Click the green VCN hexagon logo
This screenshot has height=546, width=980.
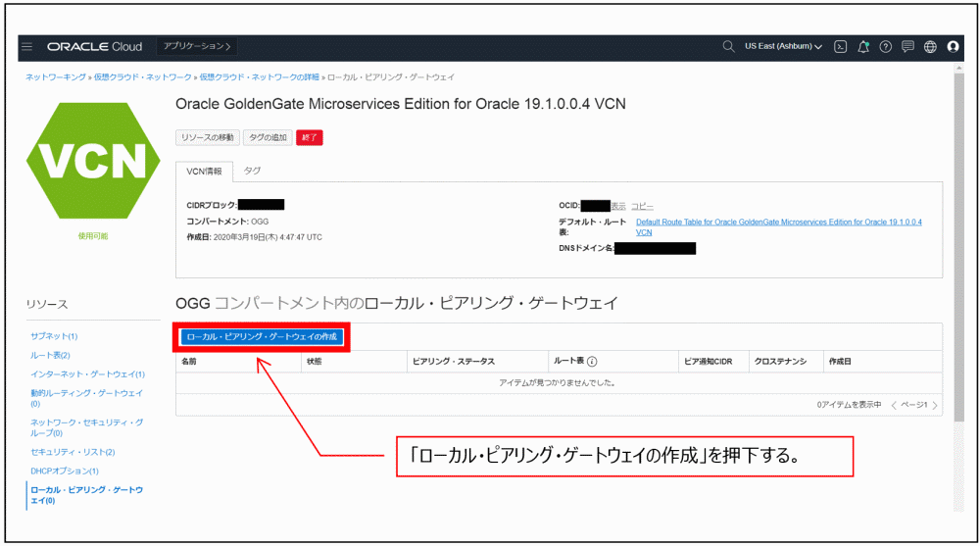(x=93, y=161)
